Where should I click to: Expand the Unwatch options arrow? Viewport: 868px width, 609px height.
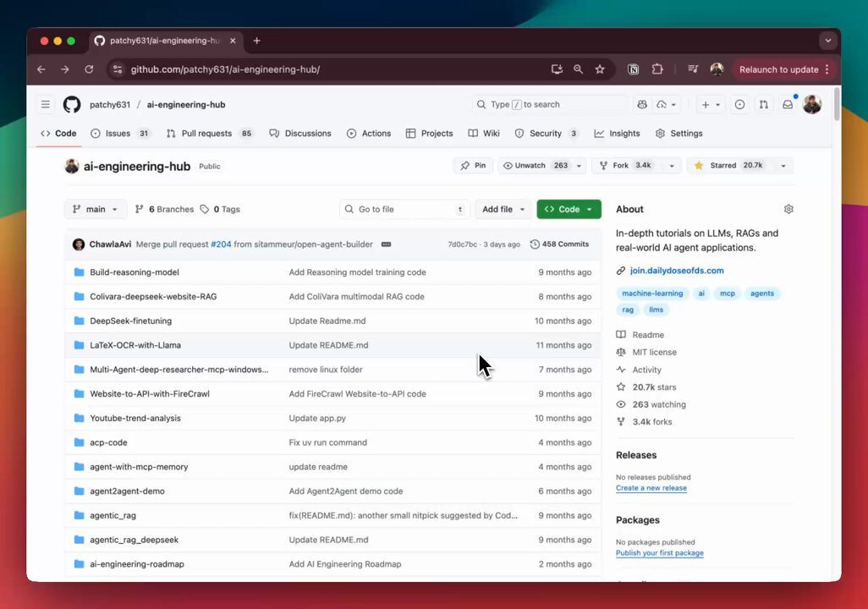point(579,166)
